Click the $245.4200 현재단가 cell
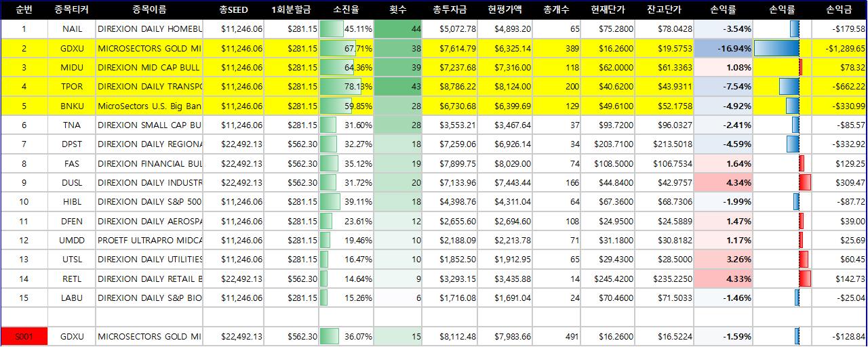This screenshot has width=868, height=347. pos(608,279)
